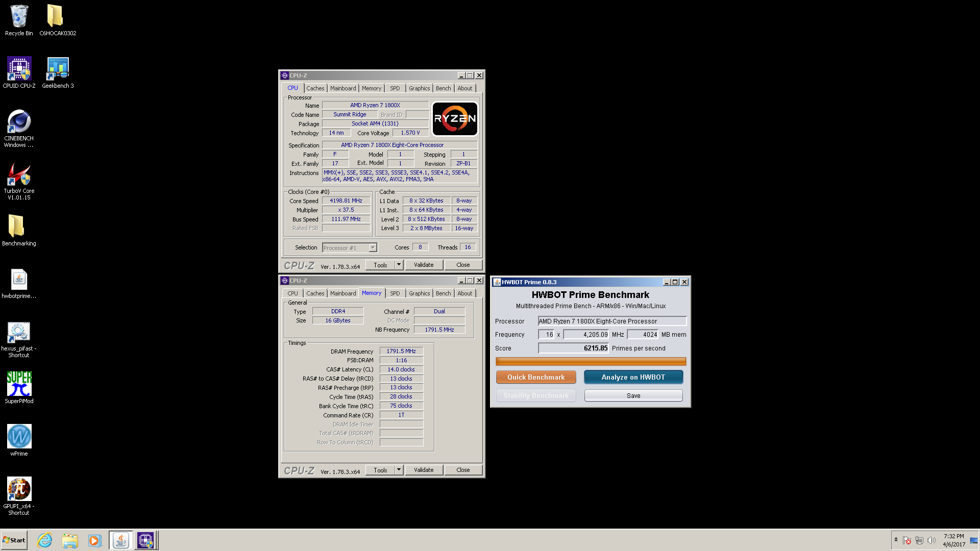Select the hwbotprime jar file icon
Viewport: 980px width, 551px height.
19,284
